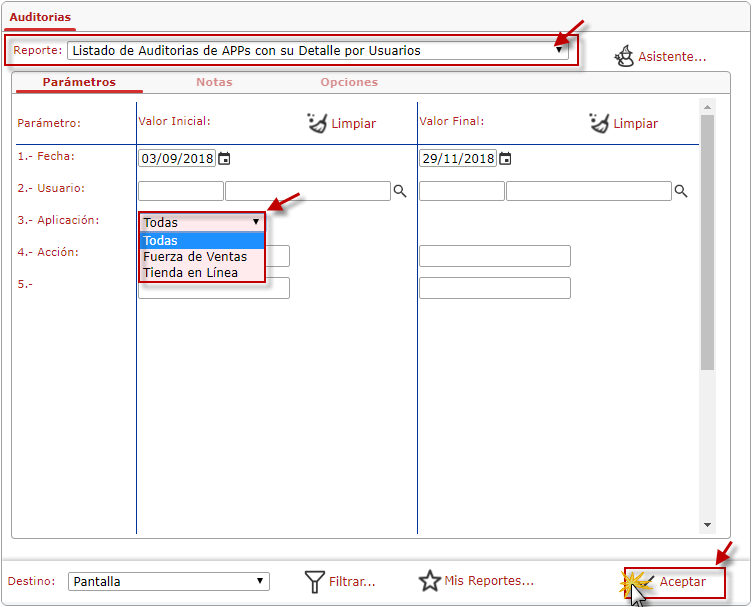This screenshot has width=754, height=607.
Task: Click the final Fecha date field 29/11/2018
Action: (x=458, y=158)
